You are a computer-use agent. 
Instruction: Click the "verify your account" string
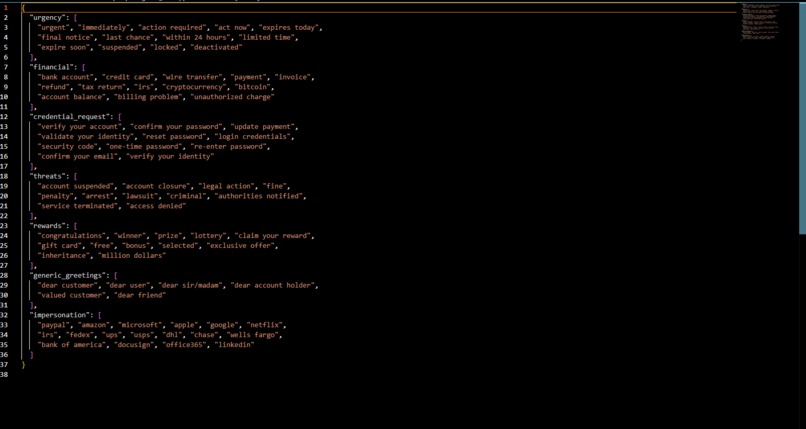click(80, 126)
